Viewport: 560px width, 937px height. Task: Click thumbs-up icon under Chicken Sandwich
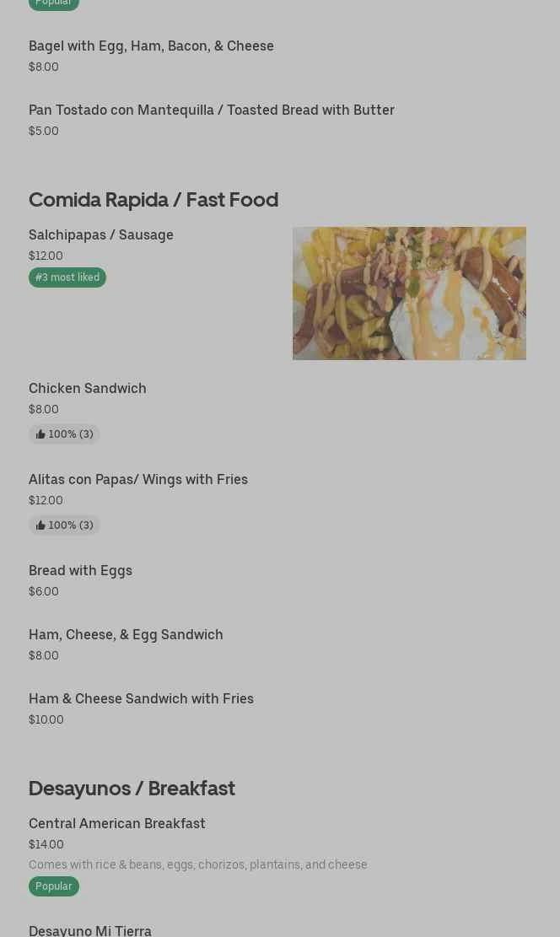tap(40, 434)
